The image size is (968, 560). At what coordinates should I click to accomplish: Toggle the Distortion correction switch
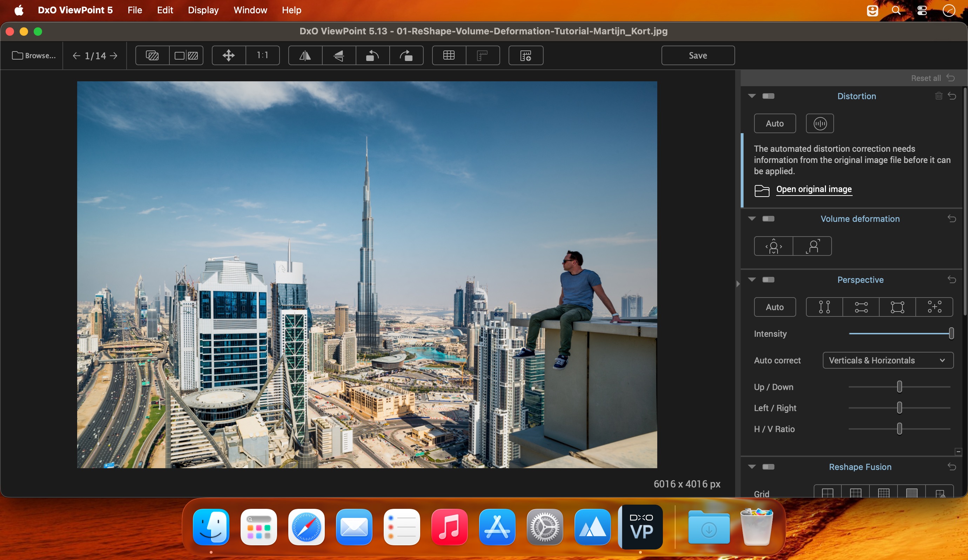(768, 96)
